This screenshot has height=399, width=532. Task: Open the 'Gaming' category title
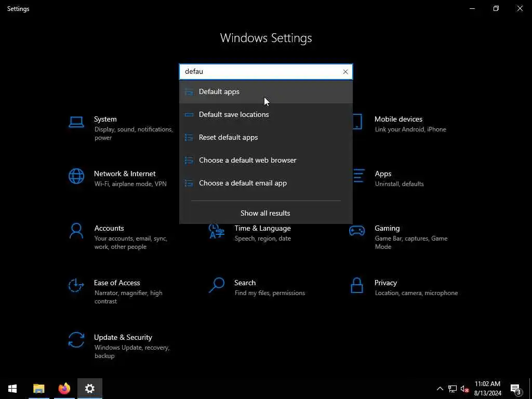(387, 229)
